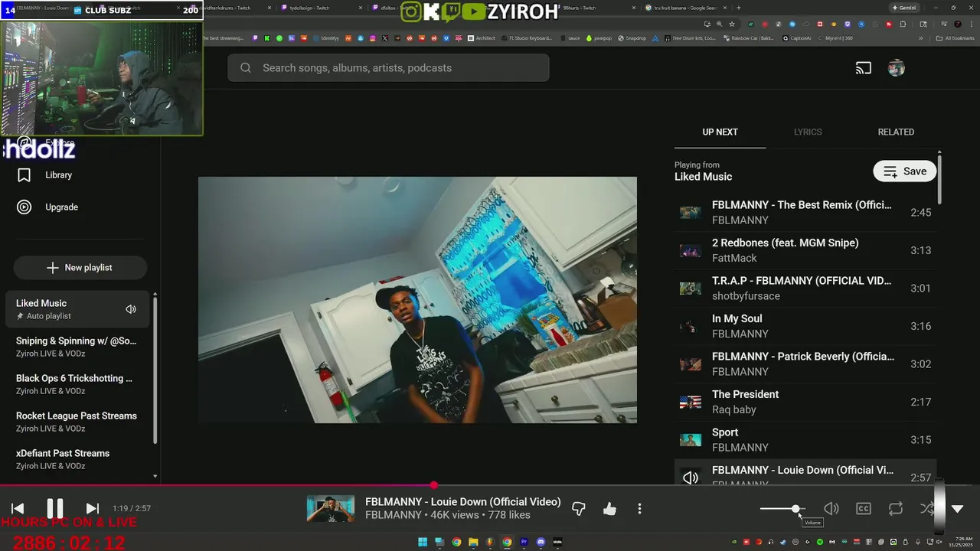Viewport: 980px width, 551px height.
Task: Open the Gemini button in Chrome
Action: tap(904, 8)
